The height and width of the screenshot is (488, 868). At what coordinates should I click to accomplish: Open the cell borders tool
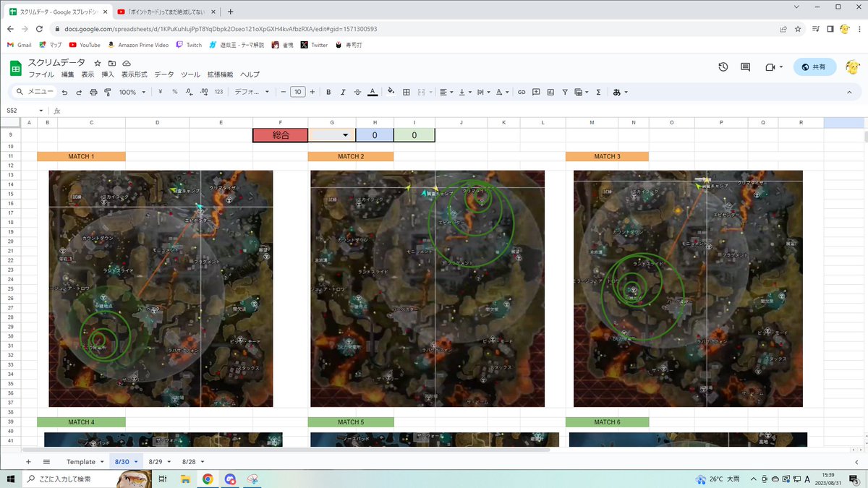(407, 93)
